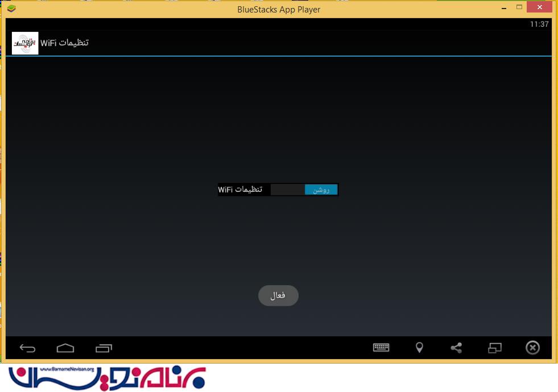Image resolution: width=558 pixels, height=392 pixels.
Task: Click the 11:37 clock in status bar
Action: [539, 24]
